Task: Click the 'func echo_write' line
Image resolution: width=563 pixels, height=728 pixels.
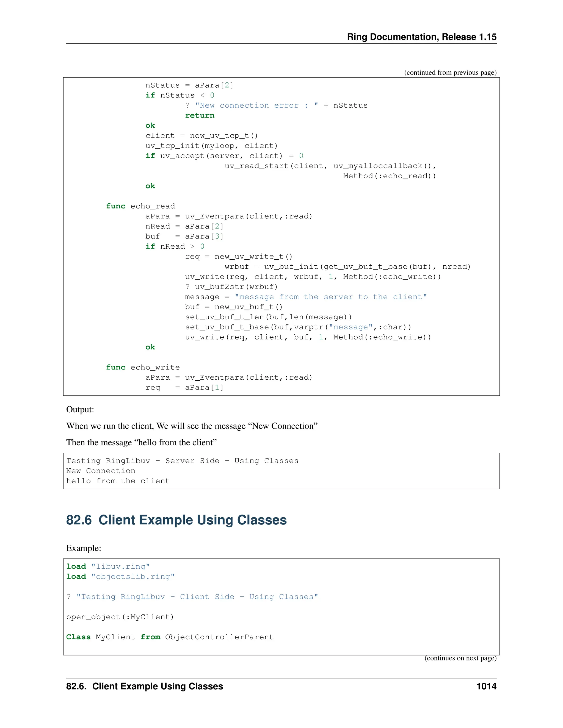Action: [143, 367]
